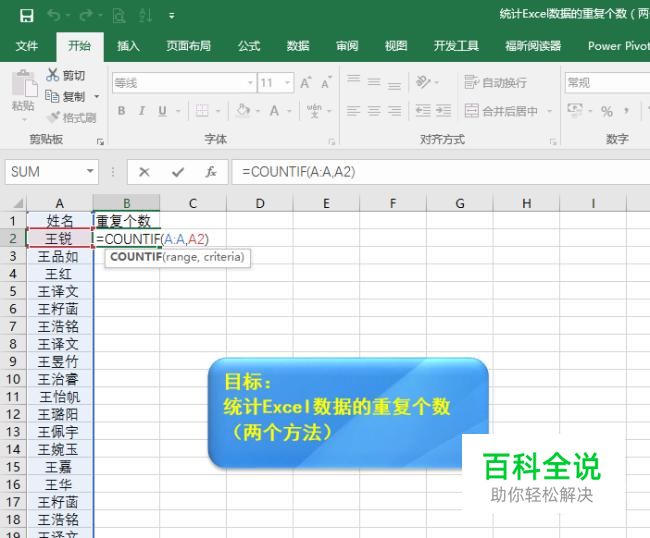Image resolution: width=650 pixels, height=538 pixels.
Task: Toggle Bold formatting
Action: click(121, 111)
